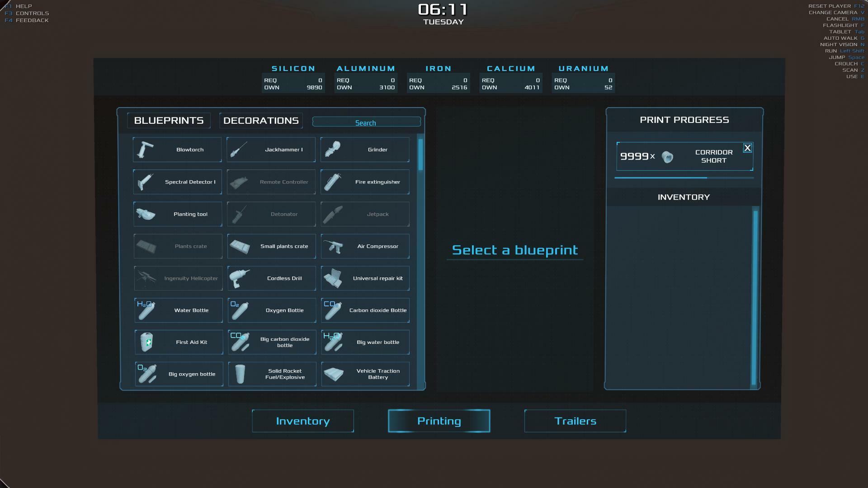Pick the Grinder blueprint icon
868x488 pixels.
pos(333,150)
